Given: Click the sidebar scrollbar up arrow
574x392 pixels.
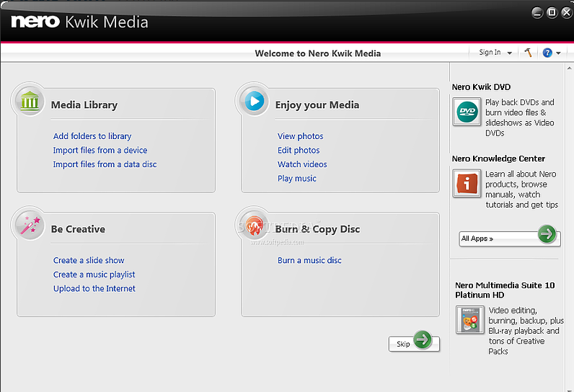Looking at the screenshot, I should (569, 68).
